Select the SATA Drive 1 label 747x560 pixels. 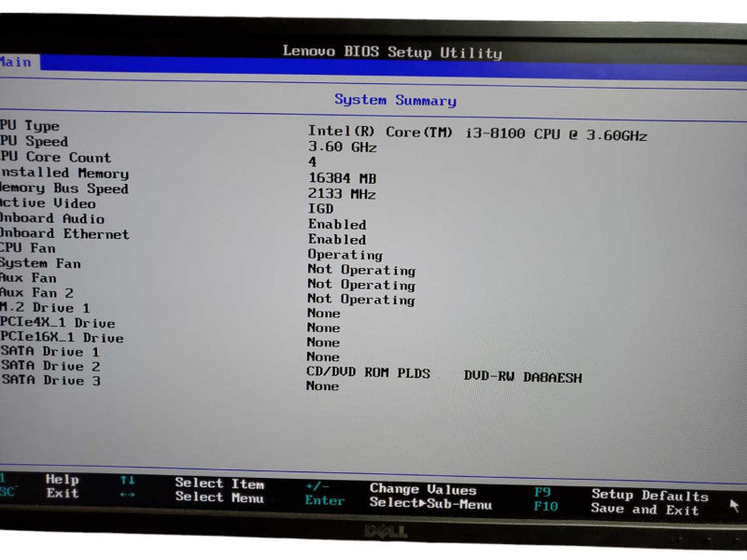tap(50, 352)
